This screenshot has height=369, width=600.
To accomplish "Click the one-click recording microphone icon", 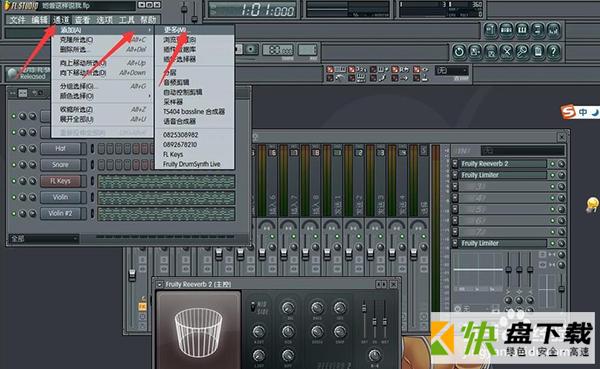I will click(x=522, y=51).
